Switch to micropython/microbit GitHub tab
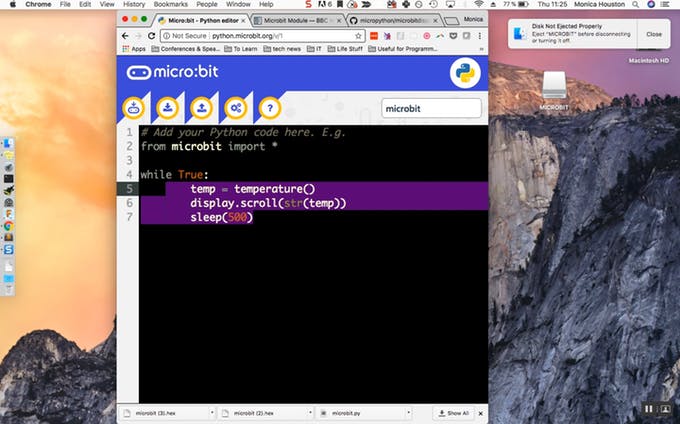 pyautogui.click(x=392, y=20)
